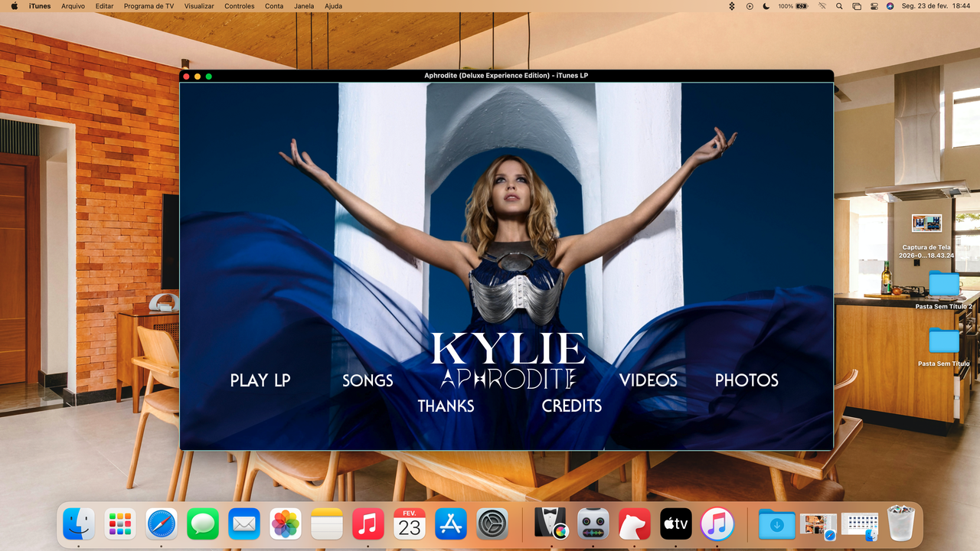980x551 pixels.
Task: Open the Controles menu
Action: tap(240, 6)
